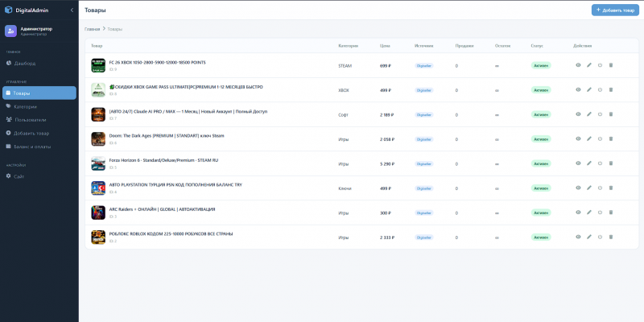Delete the Doom: The Dark Ages product
The height and width of the screenshot is (322, 644).
(611, 138)
